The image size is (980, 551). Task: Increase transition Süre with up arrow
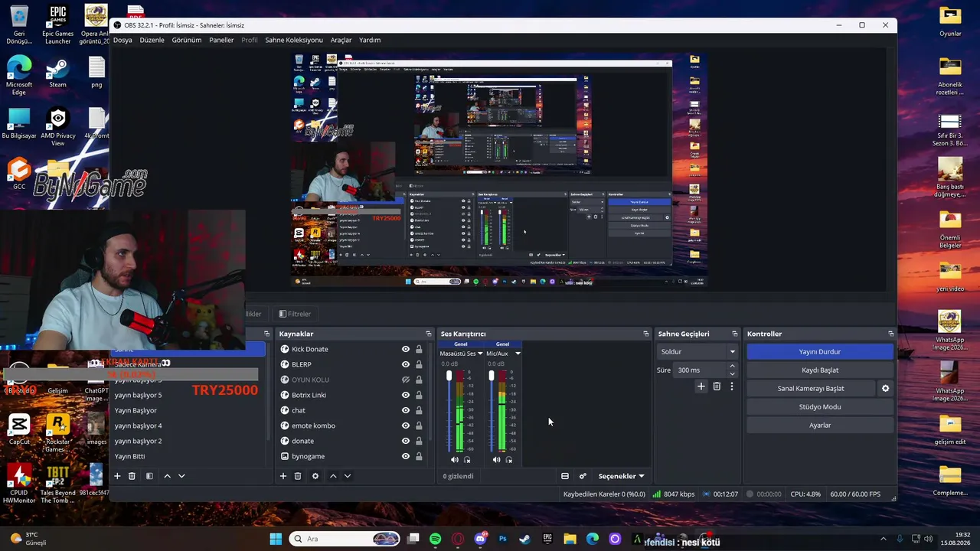tap(732, 366)
